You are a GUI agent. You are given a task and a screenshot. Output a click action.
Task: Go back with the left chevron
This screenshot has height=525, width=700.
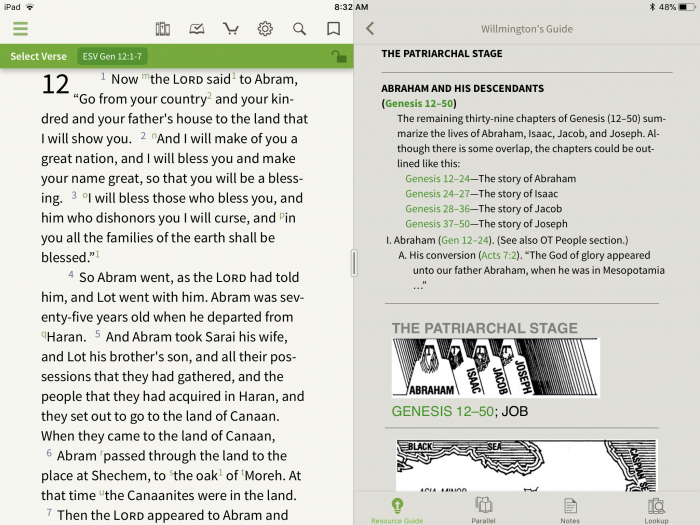(x=370, y=29)
